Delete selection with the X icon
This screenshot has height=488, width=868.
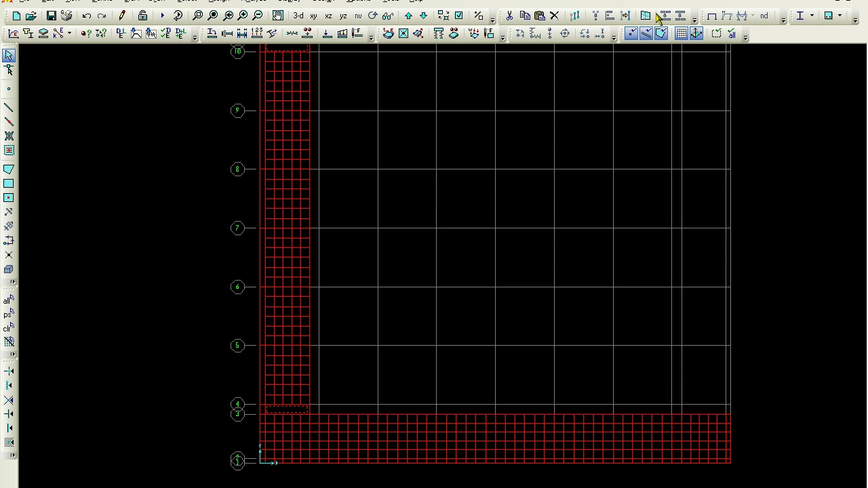[554, 16]
